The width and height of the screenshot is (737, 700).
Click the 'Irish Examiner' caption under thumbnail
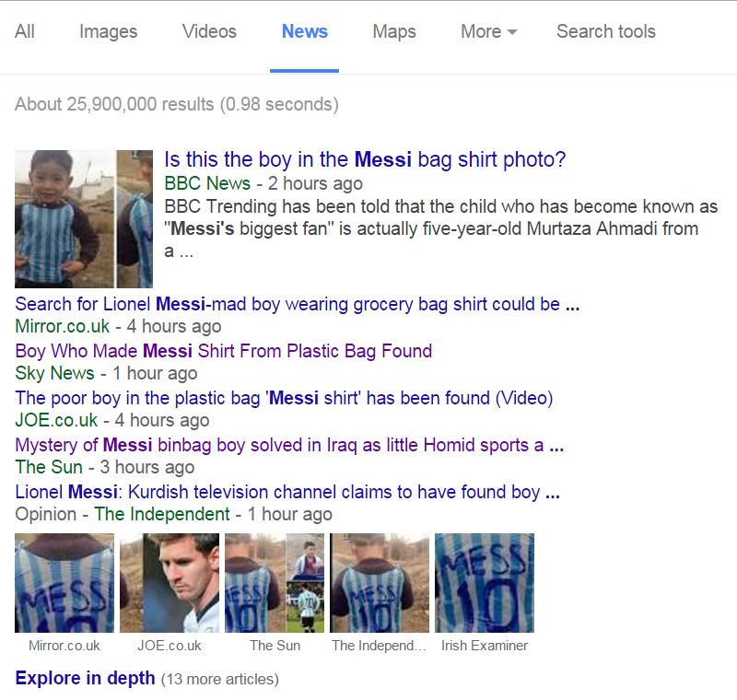click(x=485, y=646)
